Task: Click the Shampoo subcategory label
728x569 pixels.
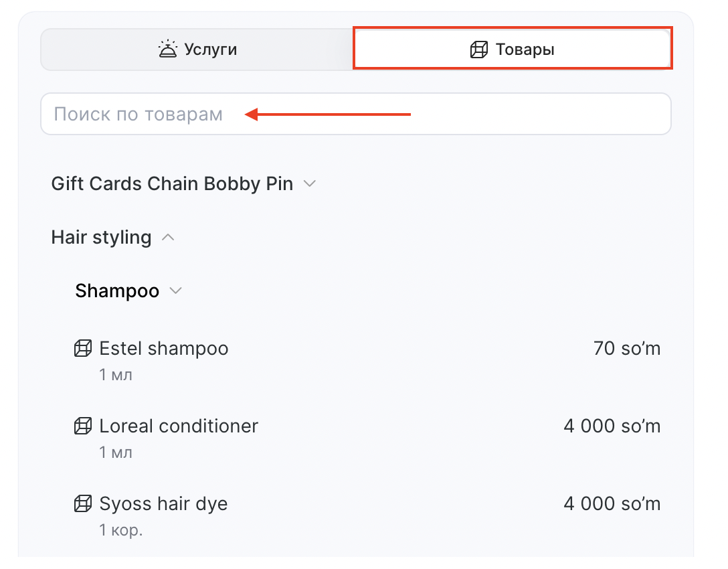Action: click(117, 291)
